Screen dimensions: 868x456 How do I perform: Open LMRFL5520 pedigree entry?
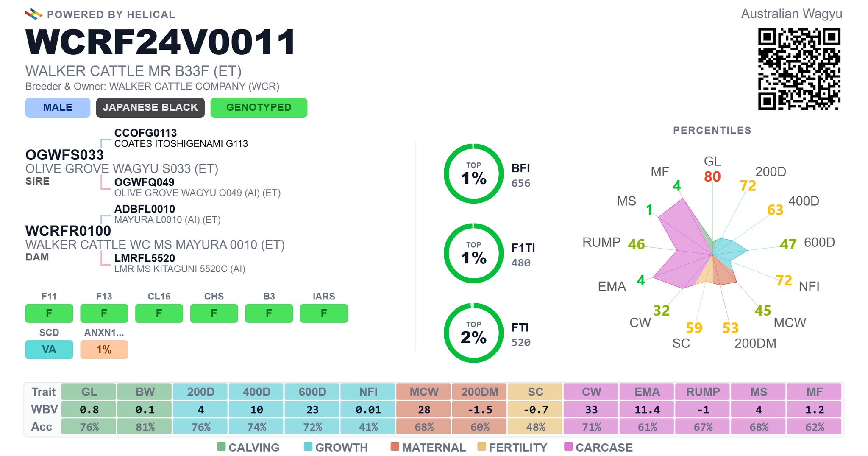tap(145, 258)
